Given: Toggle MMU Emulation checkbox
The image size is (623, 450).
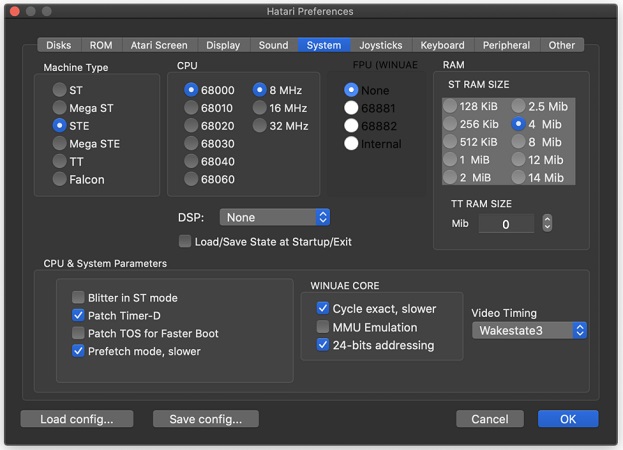Looking at the screenshot, I should pos(323,327).
